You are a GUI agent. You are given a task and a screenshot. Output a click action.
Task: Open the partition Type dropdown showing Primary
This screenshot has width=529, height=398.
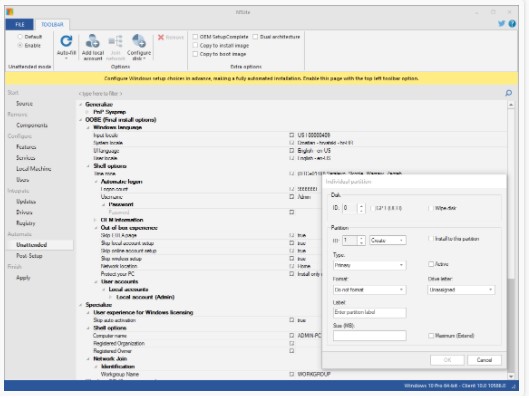point(369,265)
